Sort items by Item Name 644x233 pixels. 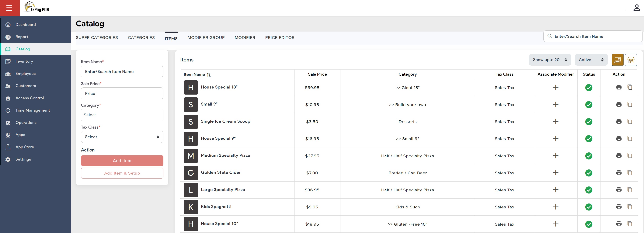[209, 75]
